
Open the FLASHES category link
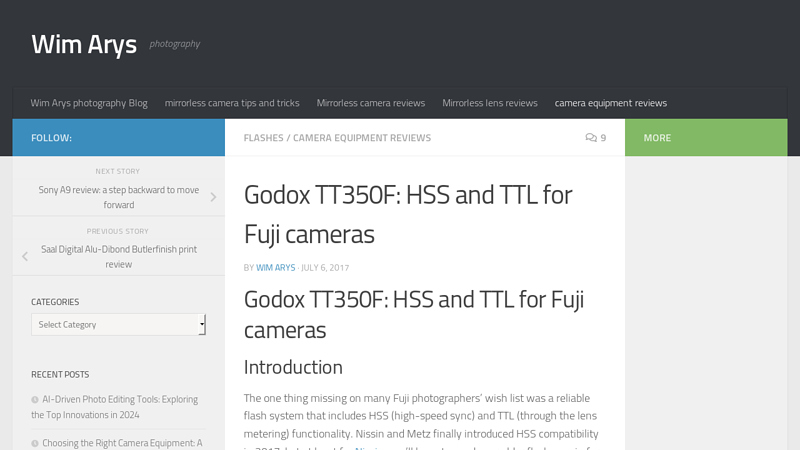tap(263, 138)
